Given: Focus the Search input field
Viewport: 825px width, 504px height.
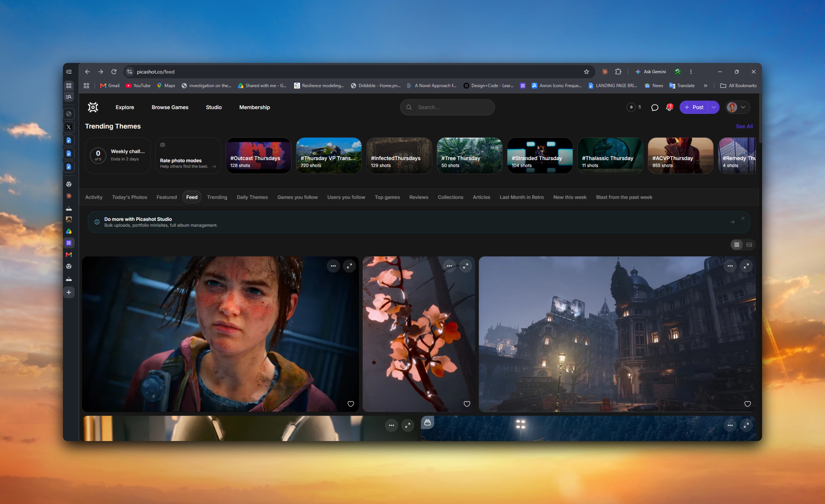Looking at the screenshot, I should point(447,107).
